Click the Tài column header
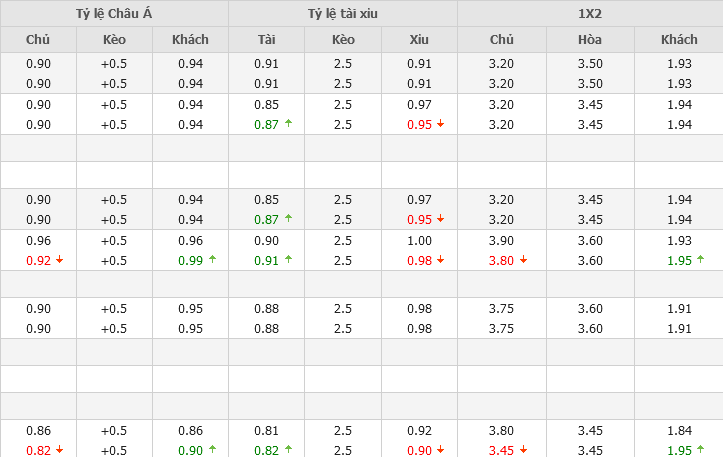This screenshot has width=723, height=457. [266, 39]
